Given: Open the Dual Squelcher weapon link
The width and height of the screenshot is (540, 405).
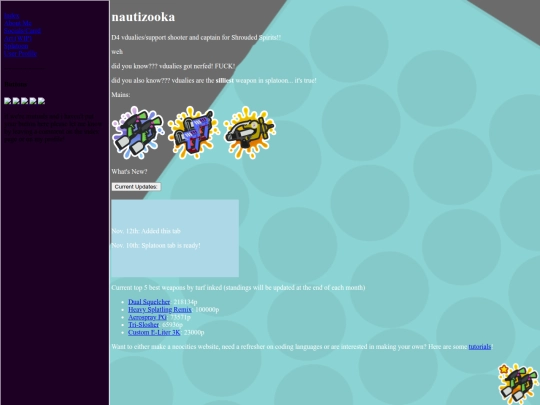Looking at the screenshot, I should pos(149,302).
